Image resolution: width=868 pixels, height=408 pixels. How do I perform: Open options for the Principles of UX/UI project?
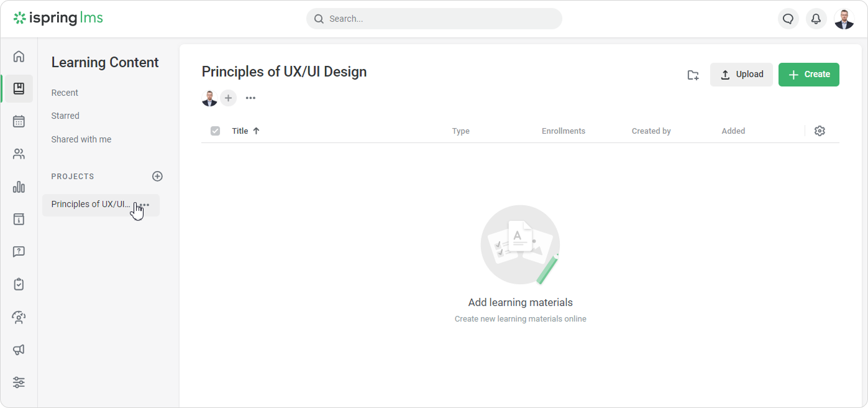(x=144, y=204)
